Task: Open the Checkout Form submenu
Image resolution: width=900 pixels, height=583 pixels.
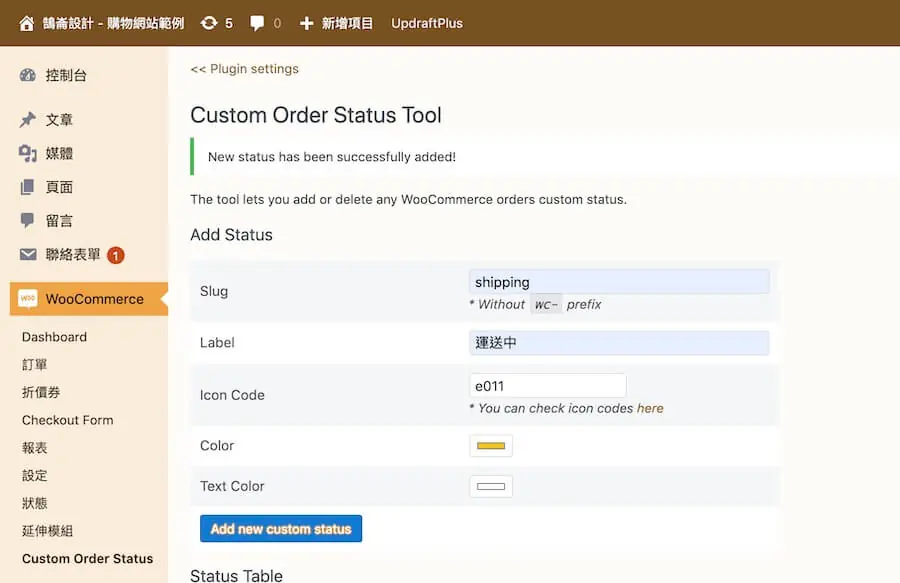Action: point(67,420)
